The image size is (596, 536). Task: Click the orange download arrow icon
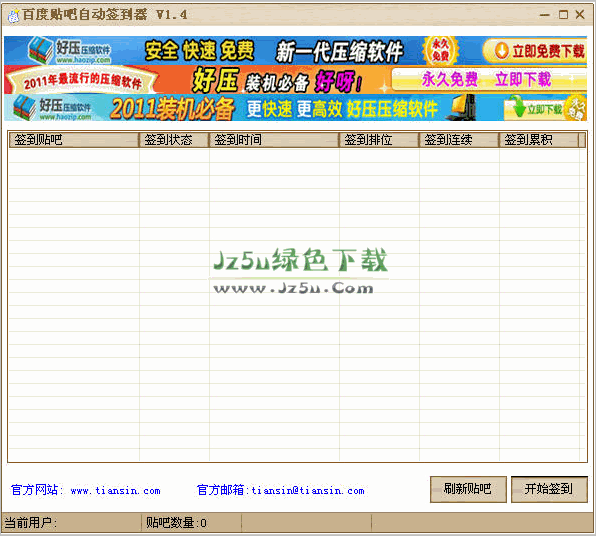pyautogui.click(x=501, y=51)
